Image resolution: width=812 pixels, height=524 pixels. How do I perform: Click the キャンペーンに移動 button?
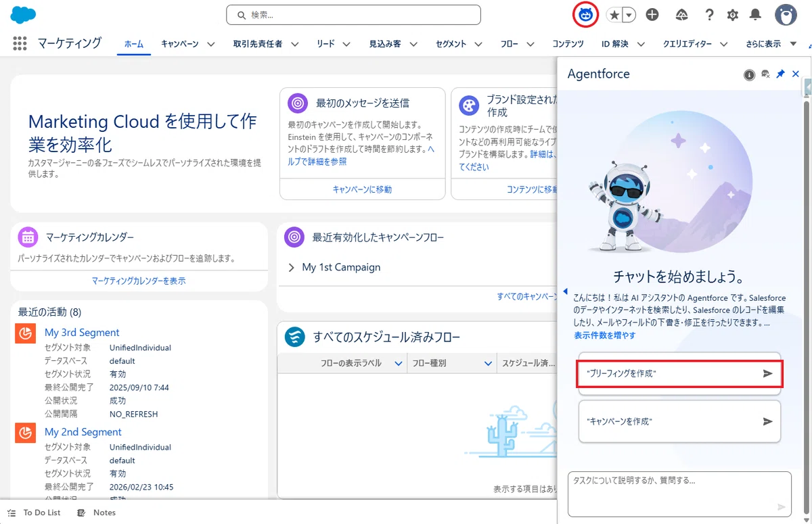pyautogui.click(x=362, y=189)
